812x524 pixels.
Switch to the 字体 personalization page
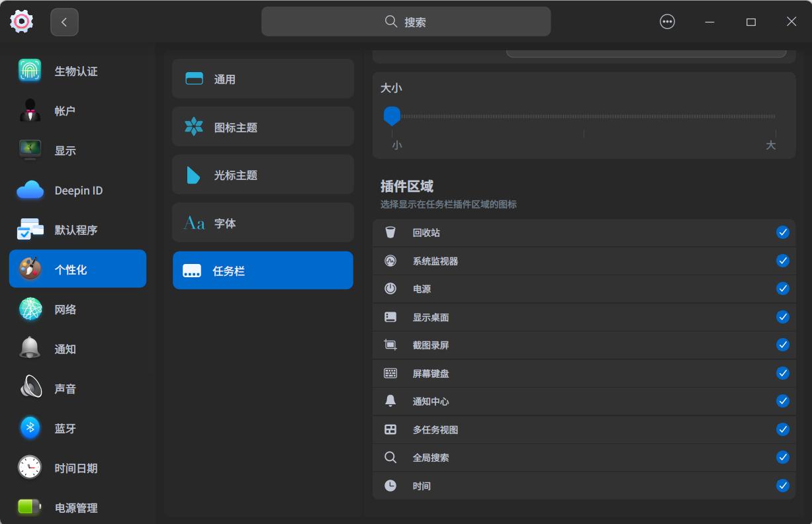coord(263,223)
